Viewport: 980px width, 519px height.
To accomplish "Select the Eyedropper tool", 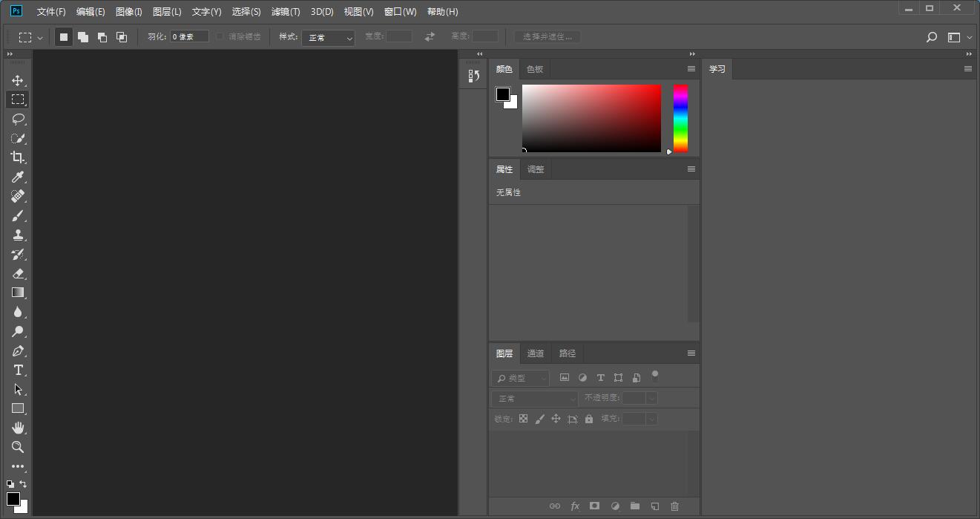I will [18, 177].
